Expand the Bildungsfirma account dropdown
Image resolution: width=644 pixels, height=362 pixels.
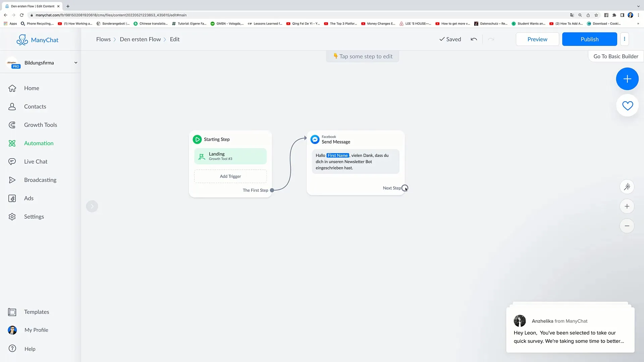(75, 63)
